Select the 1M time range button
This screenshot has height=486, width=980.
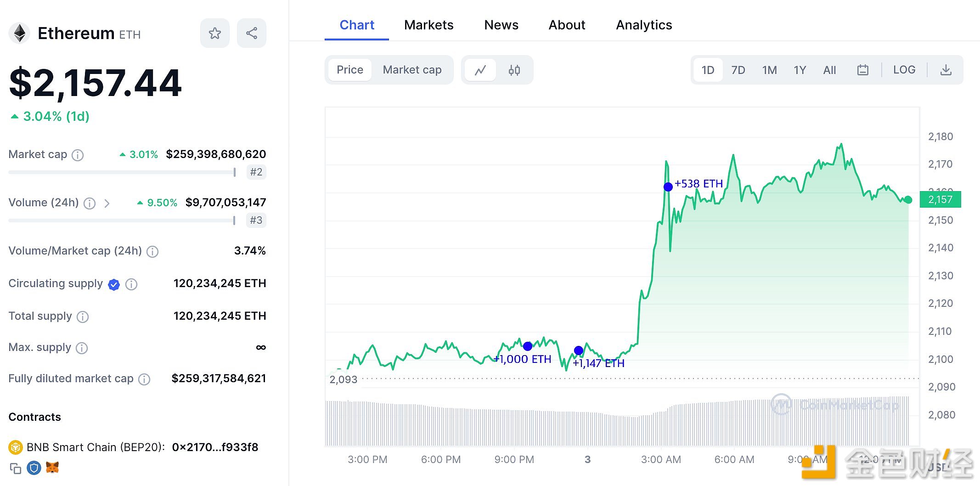(769, 70)
